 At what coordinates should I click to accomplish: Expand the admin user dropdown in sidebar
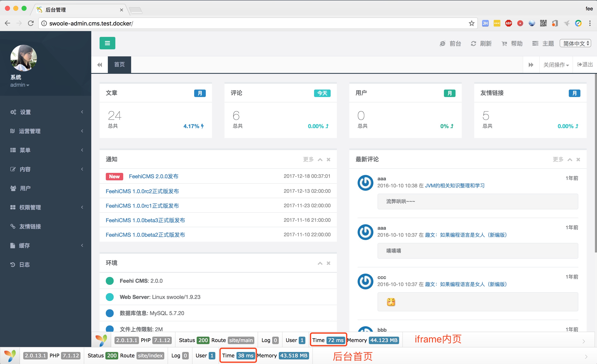point(20,85)
